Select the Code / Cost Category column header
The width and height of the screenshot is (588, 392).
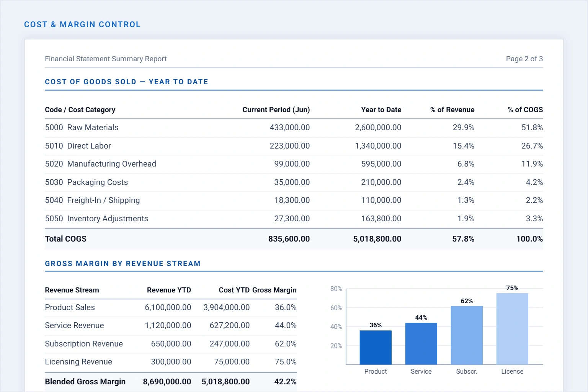point(80,110)
